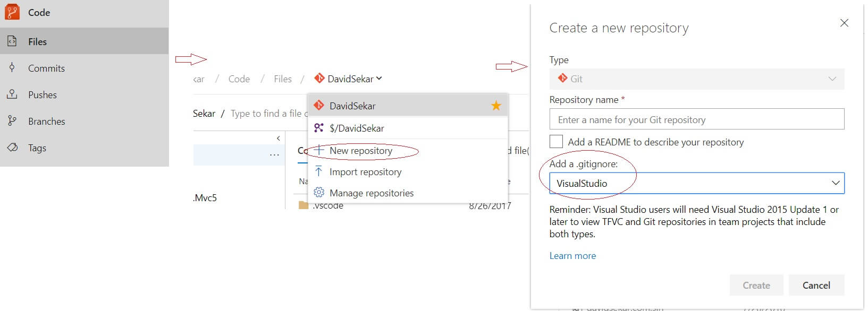
Task: Open the .gitignore VisualStudio dropdown
Action: [696, 183]
